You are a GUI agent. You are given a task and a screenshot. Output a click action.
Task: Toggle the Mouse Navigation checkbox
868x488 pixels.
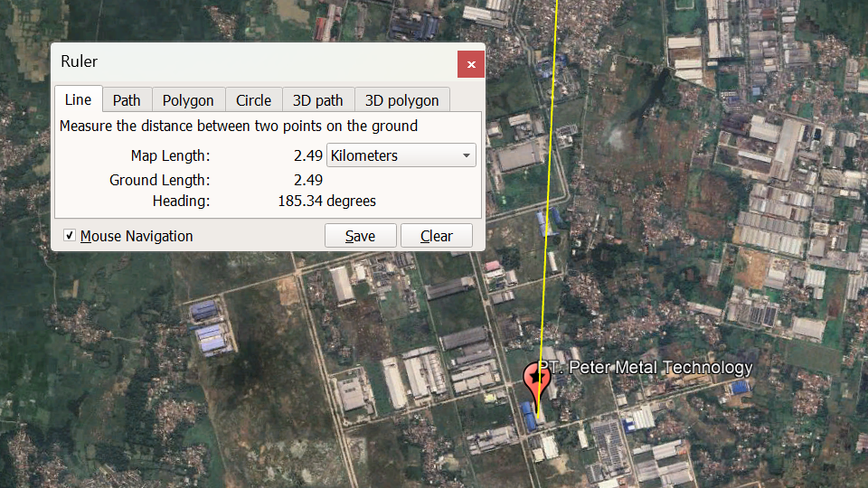[70, 236]
